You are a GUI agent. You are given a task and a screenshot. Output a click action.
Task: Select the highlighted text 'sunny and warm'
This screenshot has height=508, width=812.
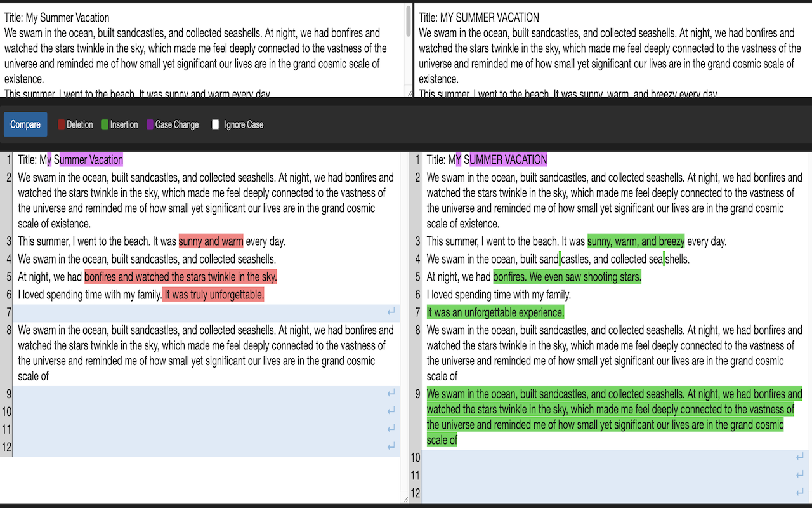211,241
